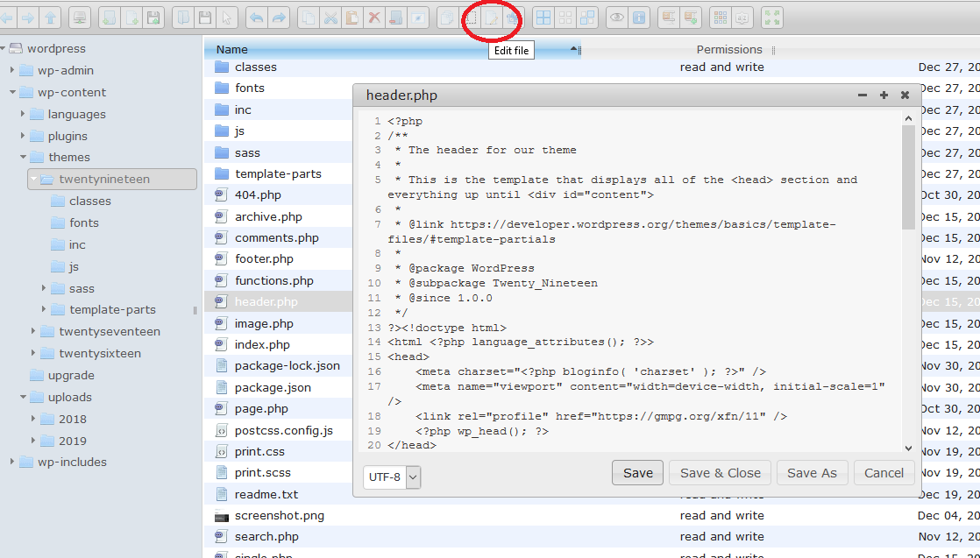The width and height of the screenshot is (980, 558).
Task: Click the paste clipboard icon
Action: click(352, 18)
